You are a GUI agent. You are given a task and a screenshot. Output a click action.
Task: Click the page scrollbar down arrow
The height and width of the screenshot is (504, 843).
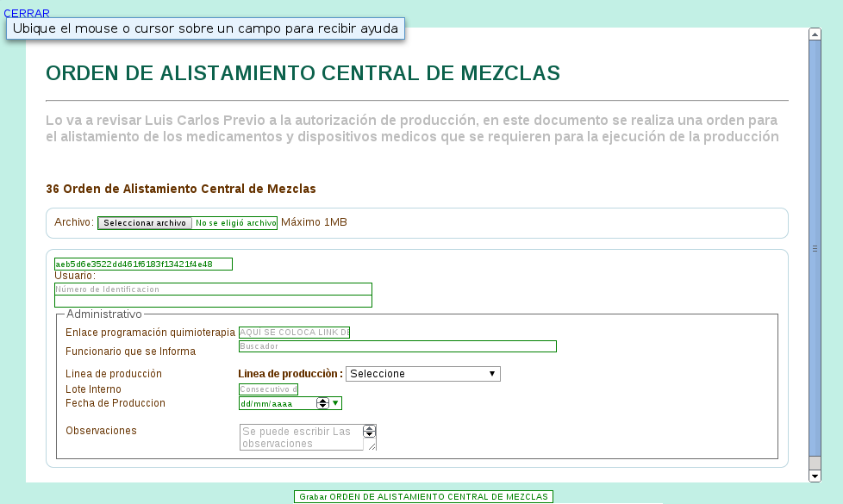pos(815,476)
